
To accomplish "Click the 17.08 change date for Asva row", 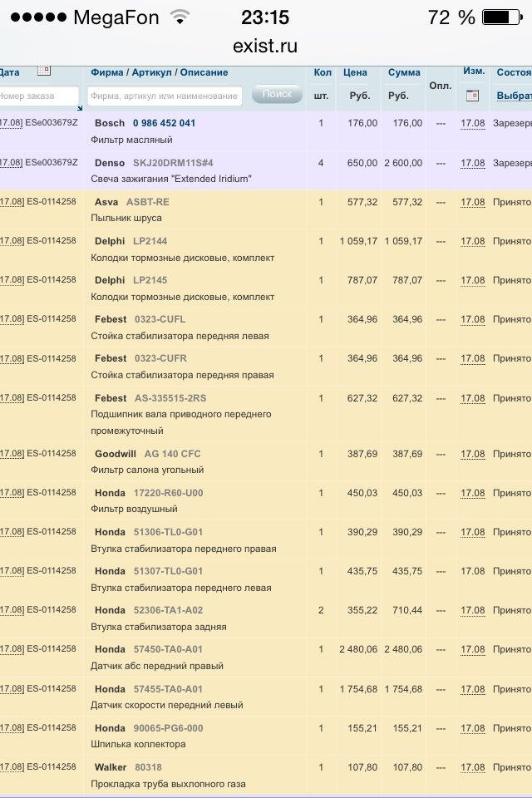I will pos(472,202).
